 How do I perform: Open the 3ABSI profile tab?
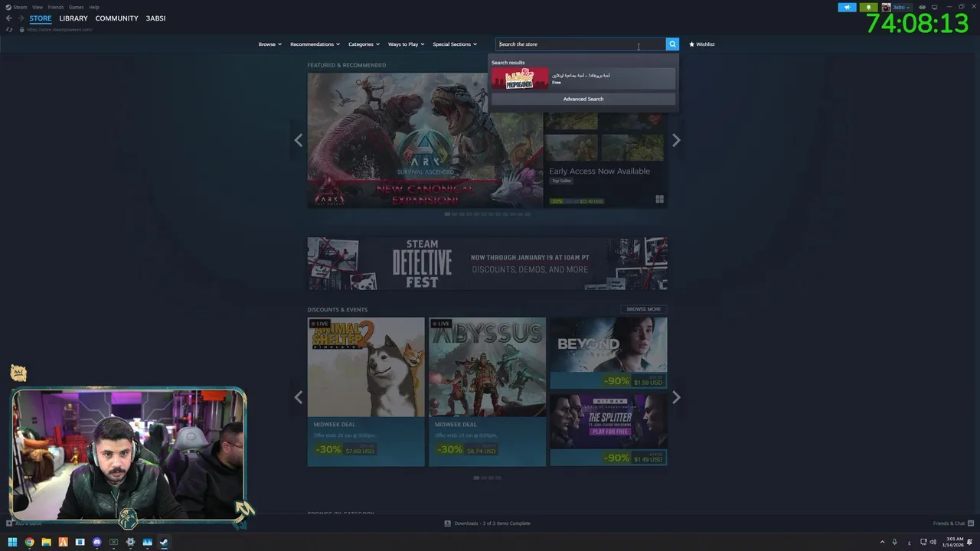point(155,18)
